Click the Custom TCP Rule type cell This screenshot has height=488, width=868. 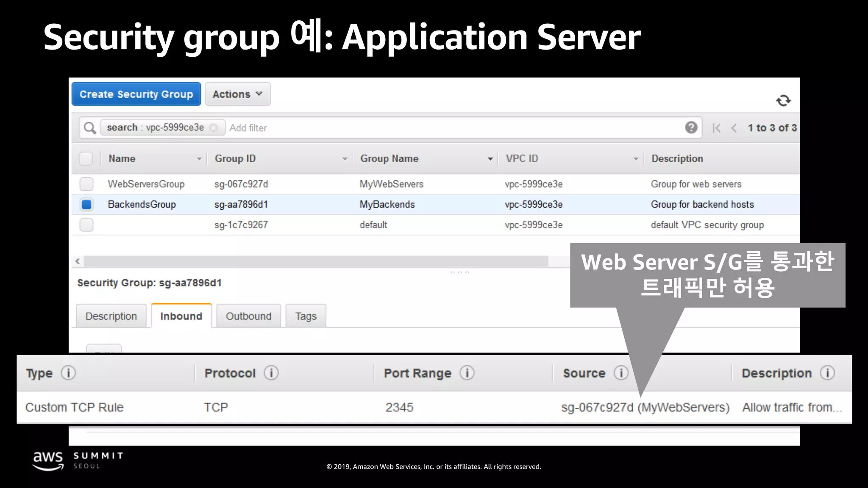point(75,407)
